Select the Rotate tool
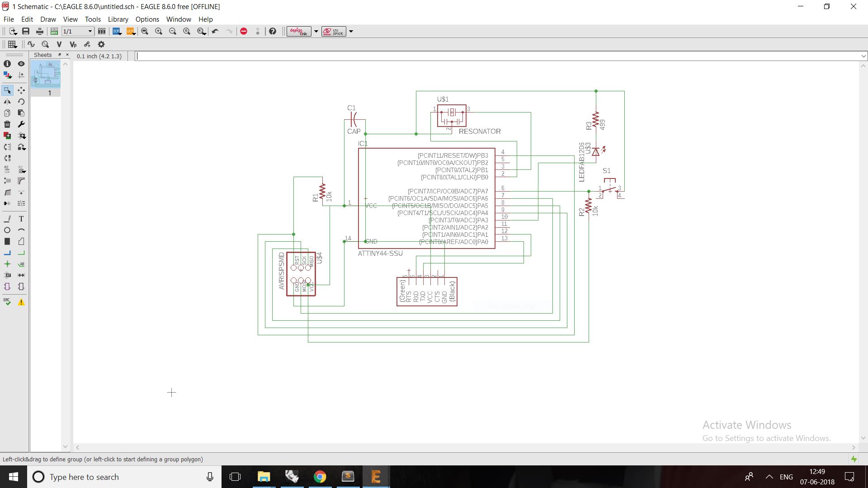This screenshot has width=868, height=488. click(x=21, y=102)
